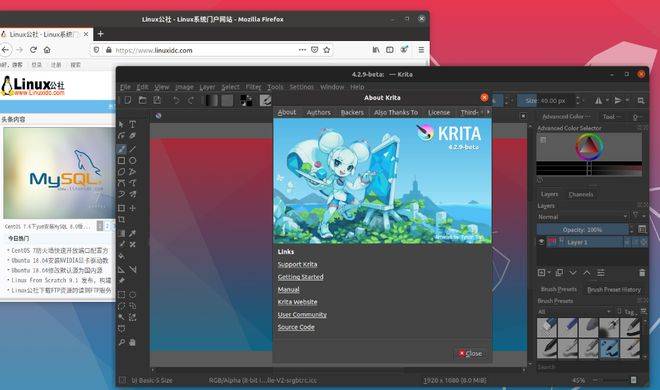
Task: Select the Shape Select arrow tool
Action: click(x=121, y=125)
